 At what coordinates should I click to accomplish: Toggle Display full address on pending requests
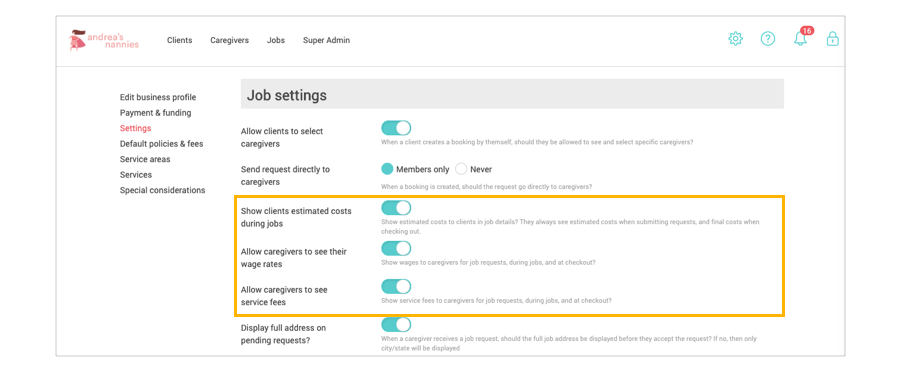point(396,324)
